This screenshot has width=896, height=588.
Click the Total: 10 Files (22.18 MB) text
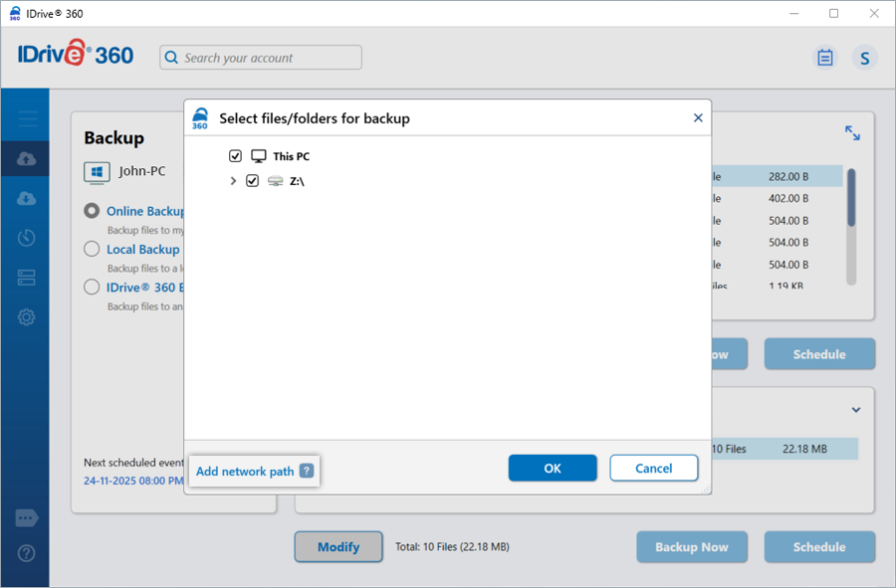pos(452,547)
